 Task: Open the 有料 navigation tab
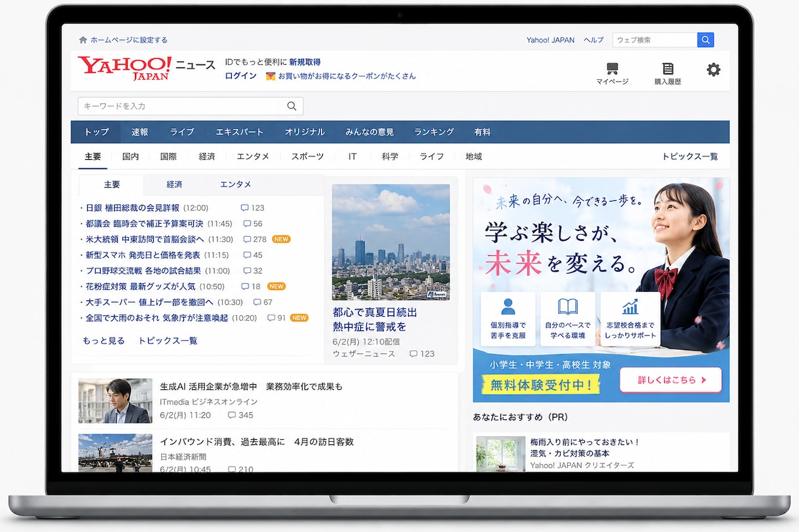point(483,132)
